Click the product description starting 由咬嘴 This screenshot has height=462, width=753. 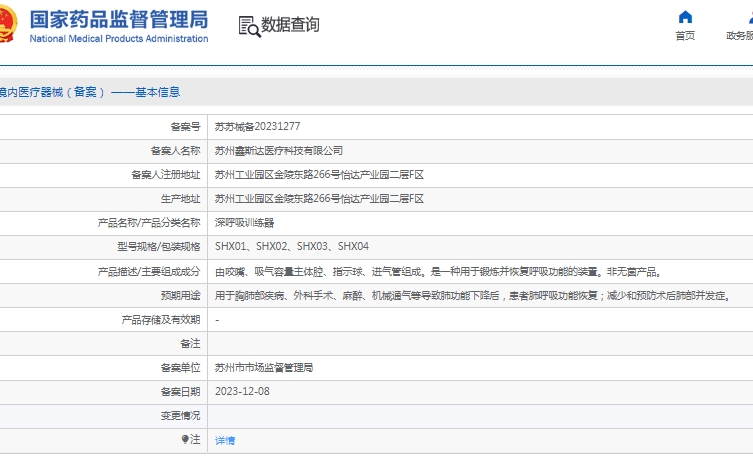(438, 272)
